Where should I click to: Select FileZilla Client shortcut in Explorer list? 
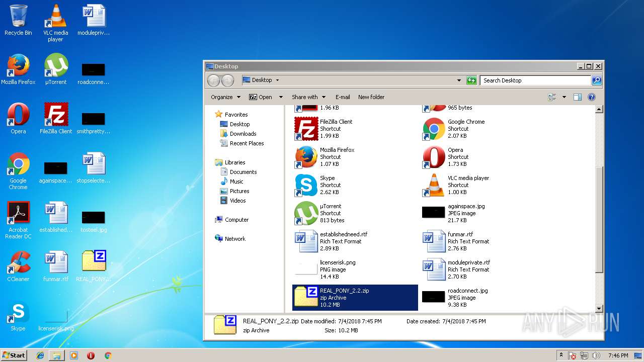click(355, 129)
